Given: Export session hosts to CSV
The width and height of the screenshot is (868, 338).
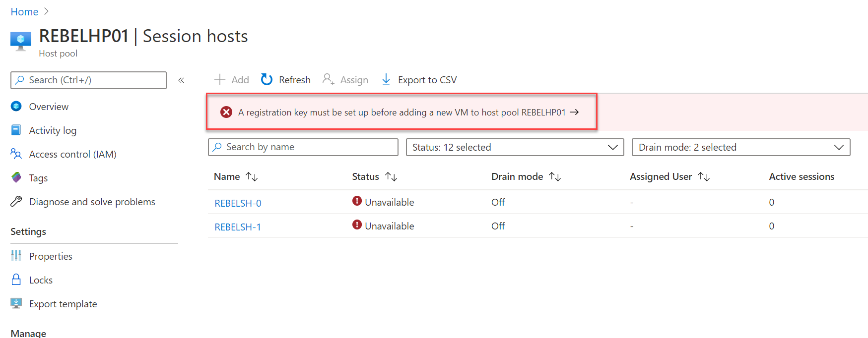Looking at the screenshot, I should pos(427,80).
